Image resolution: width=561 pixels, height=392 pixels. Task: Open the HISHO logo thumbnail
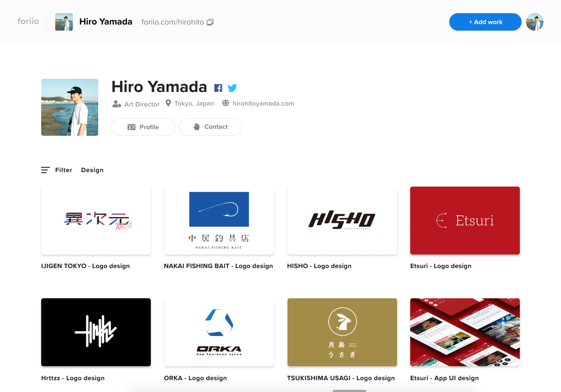coord(342,220)
